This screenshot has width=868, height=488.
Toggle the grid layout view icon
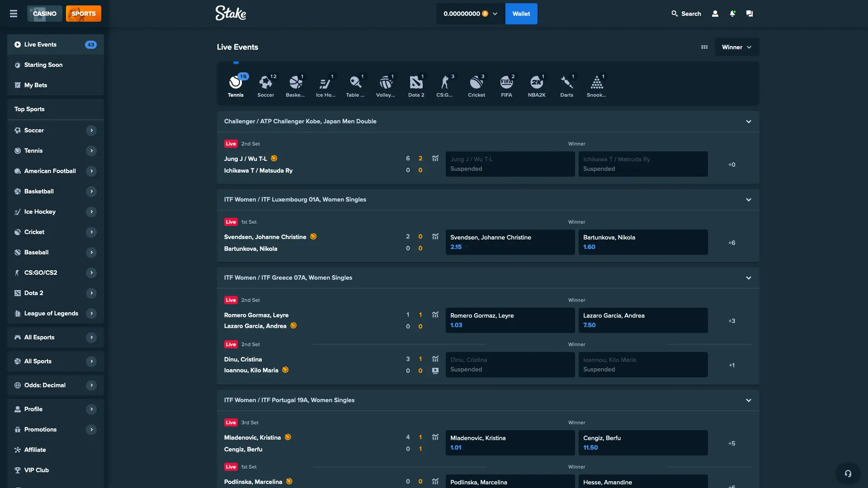704,47
